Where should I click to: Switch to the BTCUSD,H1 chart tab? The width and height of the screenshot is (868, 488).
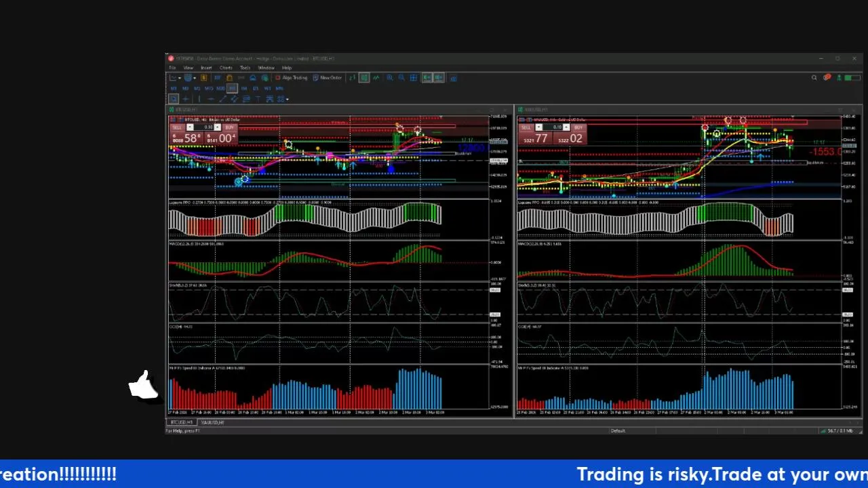coord(181,422)
